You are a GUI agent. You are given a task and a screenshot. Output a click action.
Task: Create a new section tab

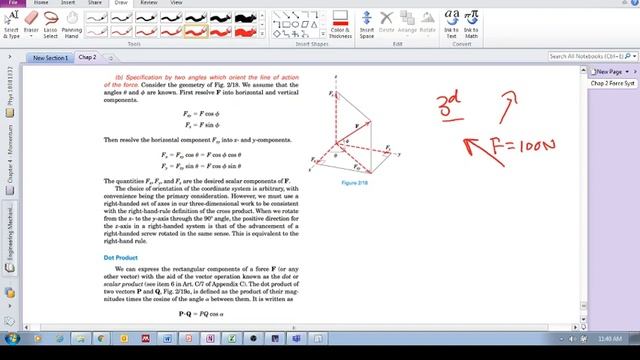click(x=110, y=58)
